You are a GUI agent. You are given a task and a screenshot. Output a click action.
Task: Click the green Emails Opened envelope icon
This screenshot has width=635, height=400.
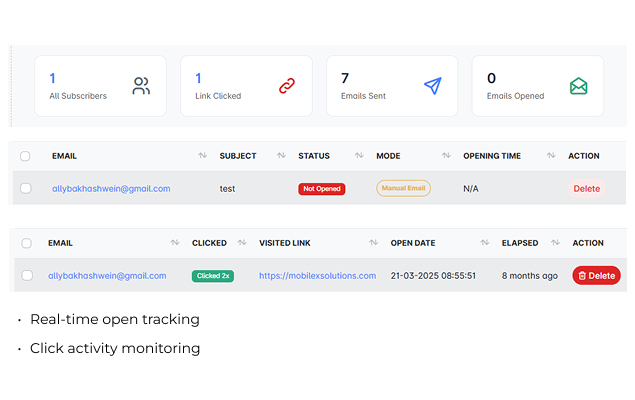[x=578, y=86]
